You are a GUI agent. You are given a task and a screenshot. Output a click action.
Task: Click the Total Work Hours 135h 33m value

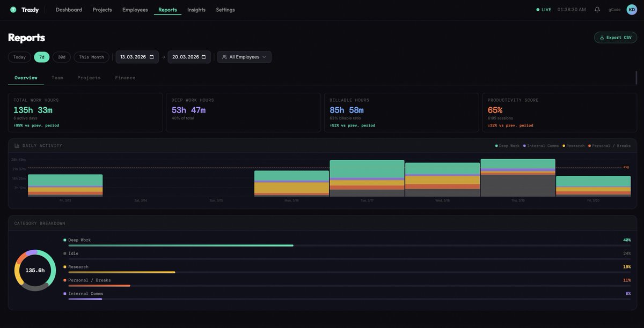pyautogui.click(x=33, y=110)
